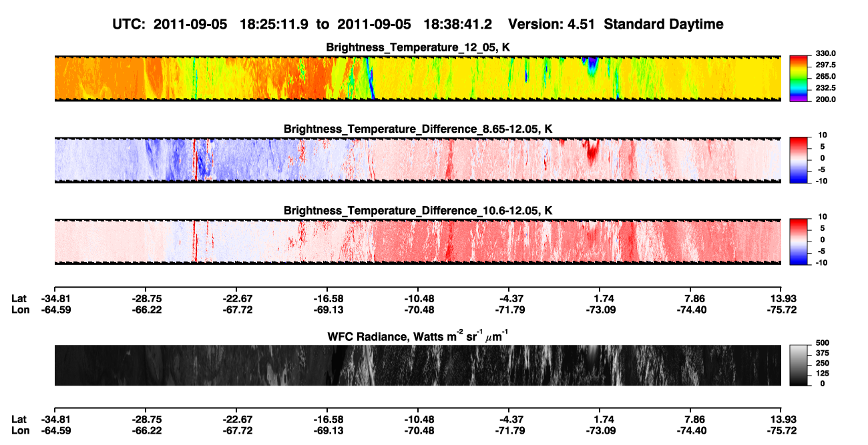Screen dimensions: 868x445
Task: Click the 8.65-12.05 temperature difference image strip
Action: (417, 159)
